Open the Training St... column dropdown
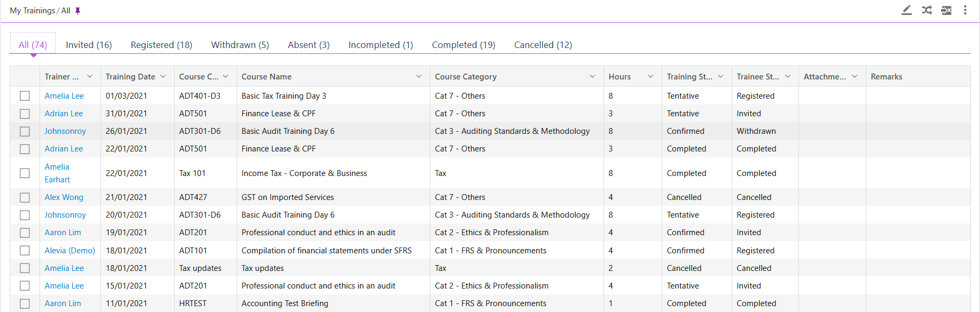 coord(720,76)
